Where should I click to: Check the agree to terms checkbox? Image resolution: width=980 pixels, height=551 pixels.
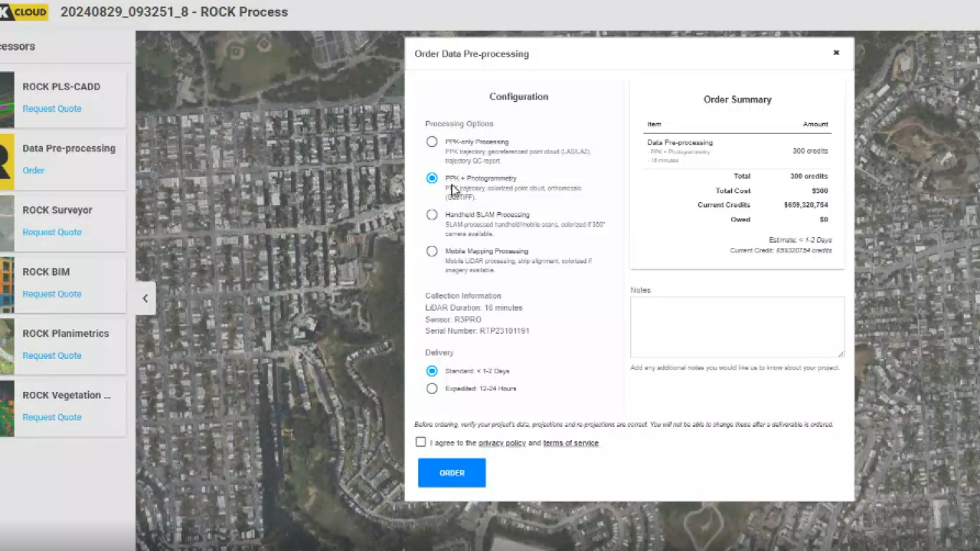pos(420,442)
